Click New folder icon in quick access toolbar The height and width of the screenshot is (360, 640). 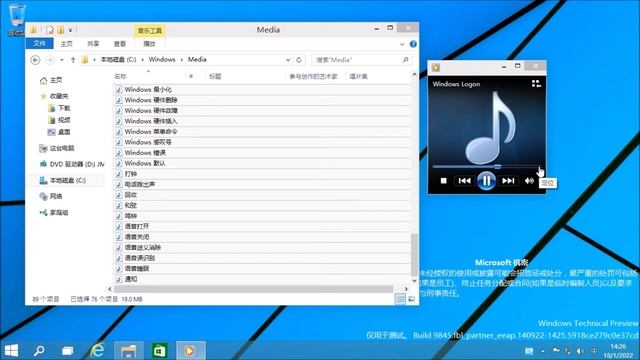60,30
